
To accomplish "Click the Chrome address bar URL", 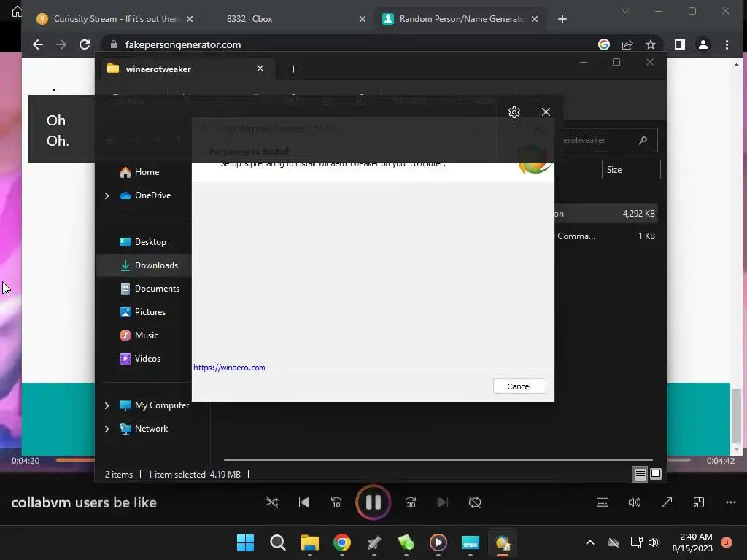I will coord(183,44).
